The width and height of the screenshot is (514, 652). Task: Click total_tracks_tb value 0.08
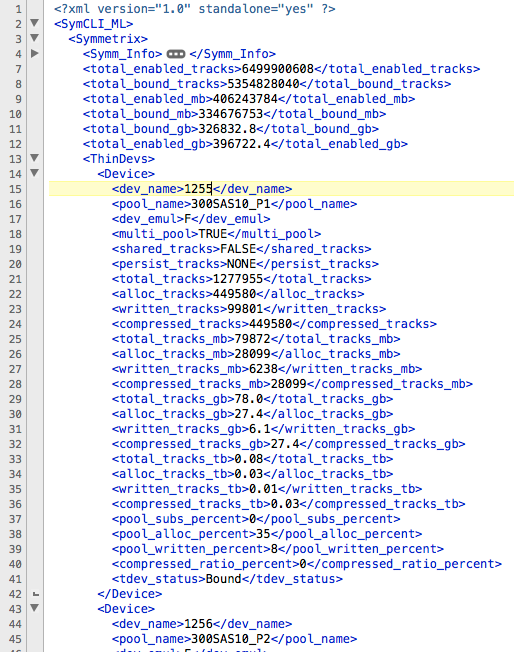pos(248,458)
